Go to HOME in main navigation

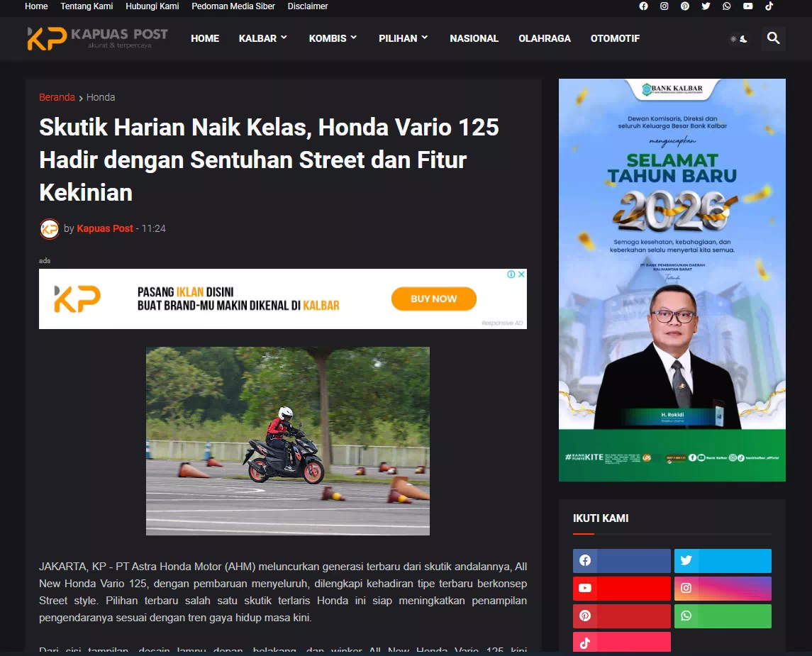[205, 38]
